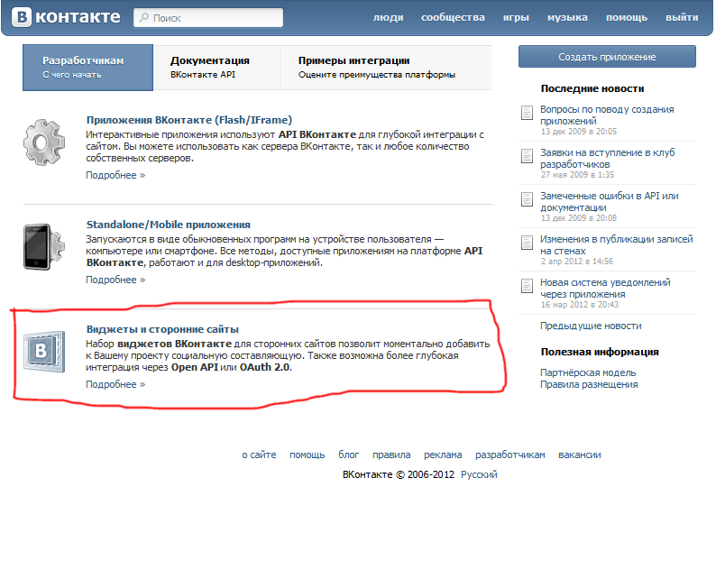Open news "Изменения в публикации записей на стенах"
Screen dimensions: 716x588
pos(617,245)
